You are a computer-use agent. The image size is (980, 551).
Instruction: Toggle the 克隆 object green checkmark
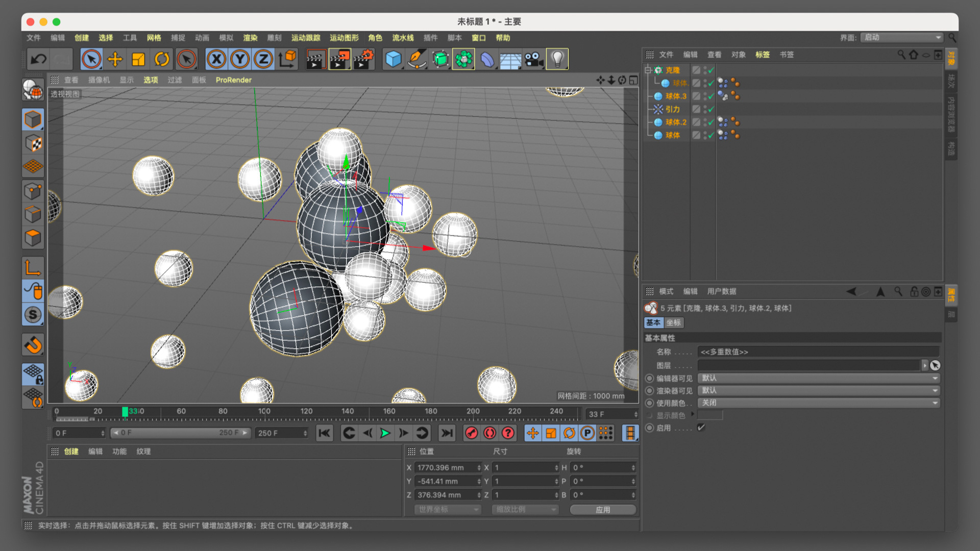[711, 70]
